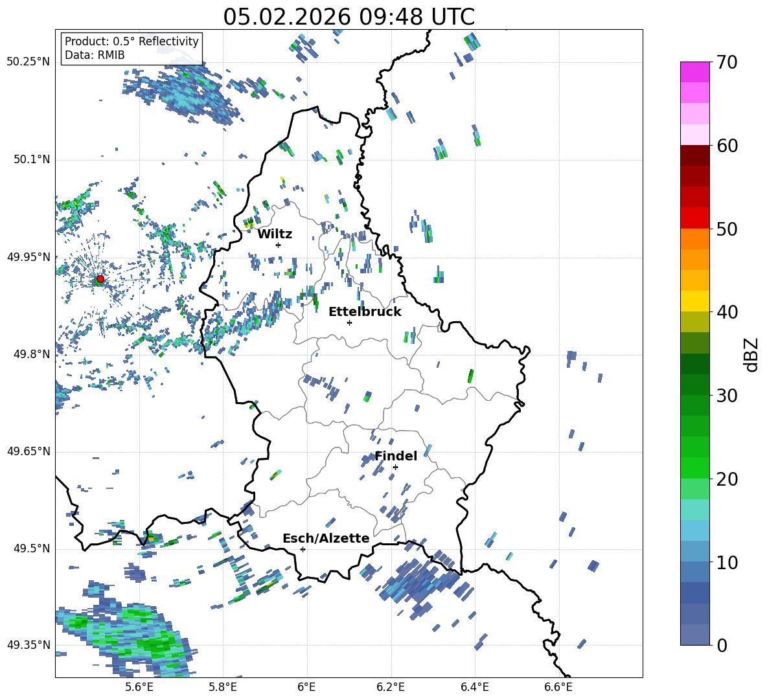Click the Ettelbruck city label

tap(365, 312)
